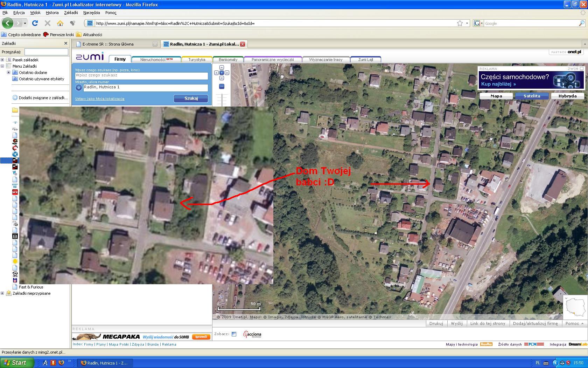Select the Wyznaczanie trasy tab
588x368 pixels.
coord(326,60)
